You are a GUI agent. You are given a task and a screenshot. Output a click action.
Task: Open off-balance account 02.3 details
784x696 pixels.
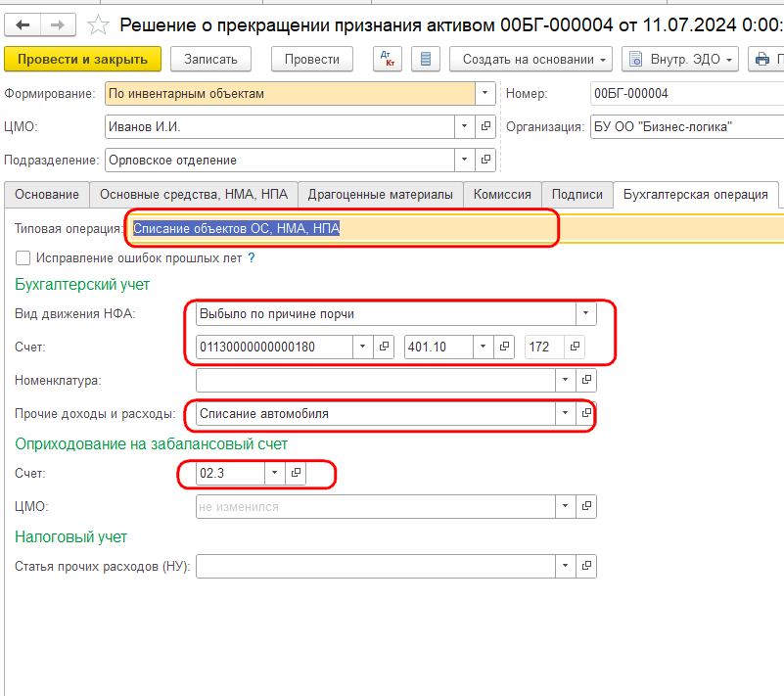(x=296, y=473)
